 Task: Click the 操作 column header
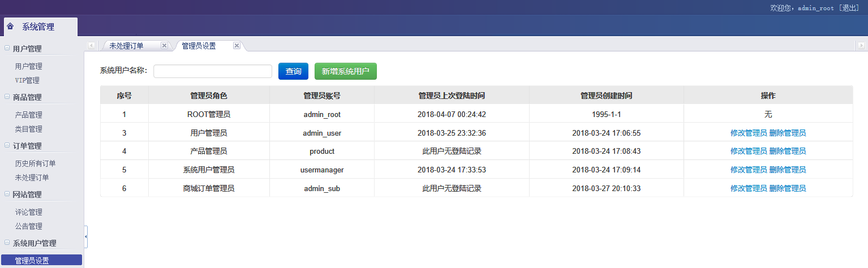[x=768, y=96]
